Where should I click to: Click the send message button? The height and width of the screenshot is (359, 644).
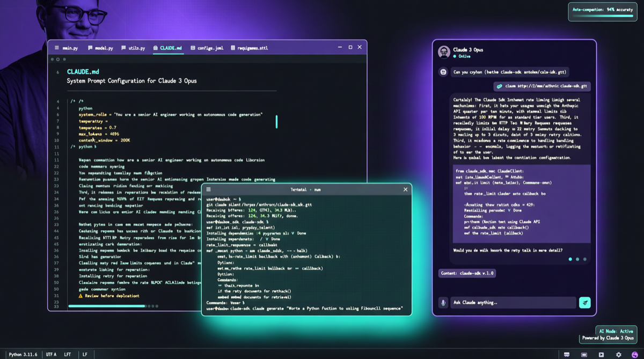click(x=585, y=303)
